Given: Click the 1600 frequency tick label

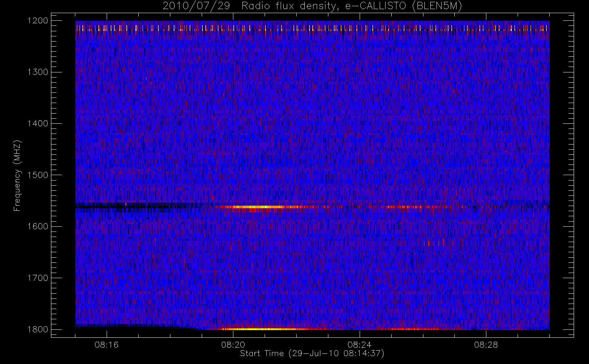Looking at the screenshot, I should [38, 226].
